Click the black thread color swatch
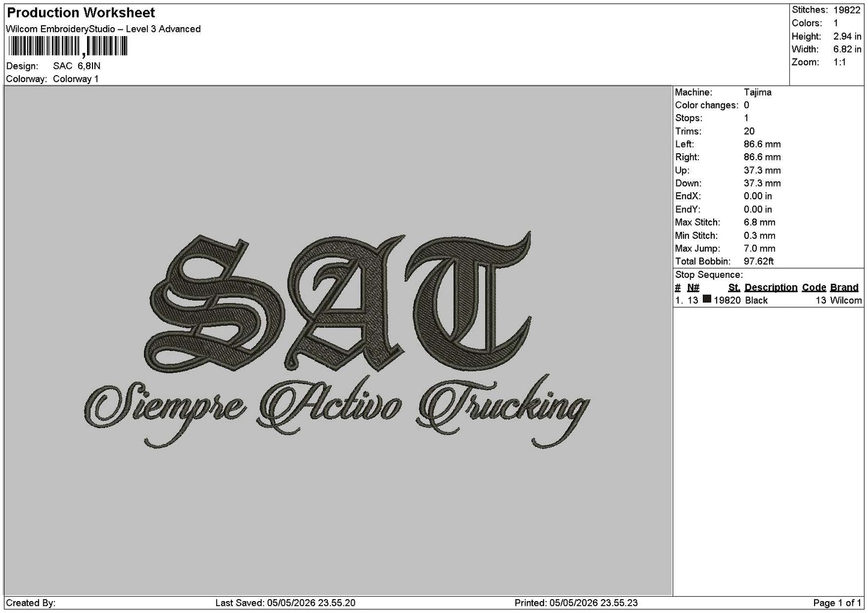 707,299
